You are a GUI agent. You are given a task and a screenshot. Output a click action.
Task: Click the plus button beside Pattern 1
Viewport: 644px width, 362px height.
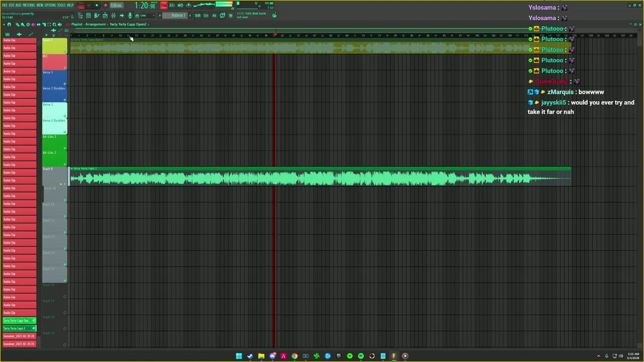click(x=190, y=16)
